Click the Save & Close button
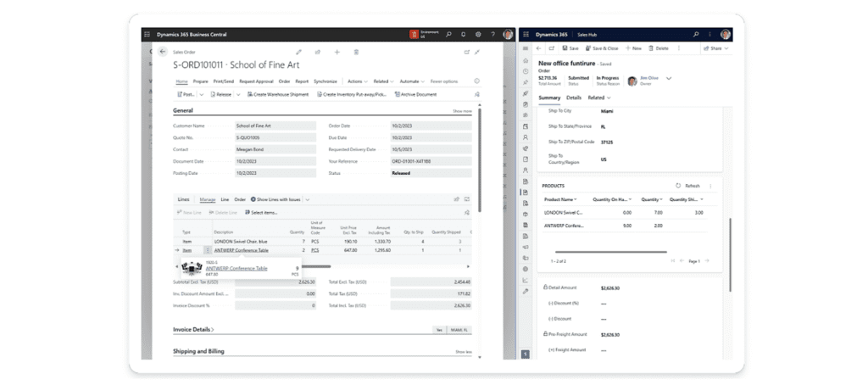868x385 pixels. (x=602, y=48)
